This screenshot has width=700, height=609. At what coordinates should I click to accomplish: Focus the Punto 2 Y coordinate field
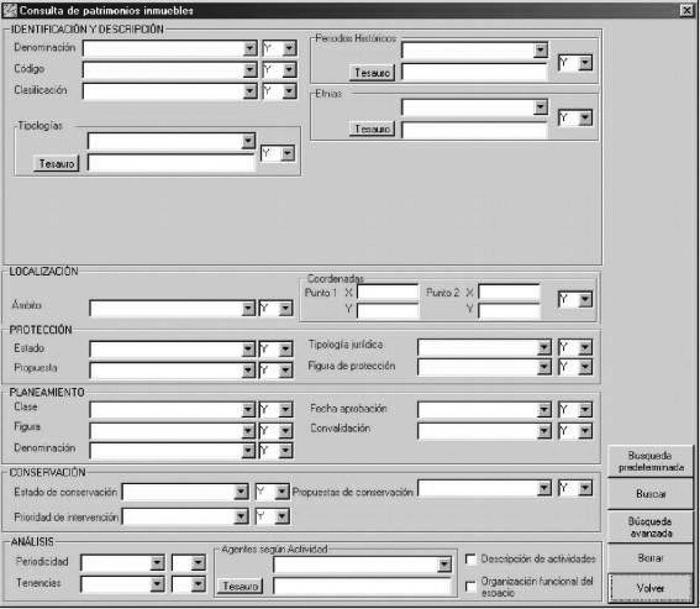click(510, 310)
